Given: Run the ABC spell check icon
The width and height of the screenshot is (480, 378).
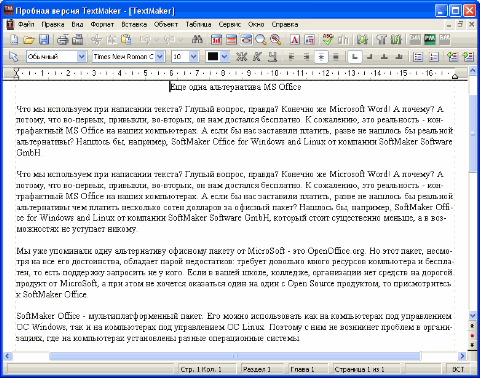Looking at the screenshot, I should pyautogui.click(x=328, y=40).
